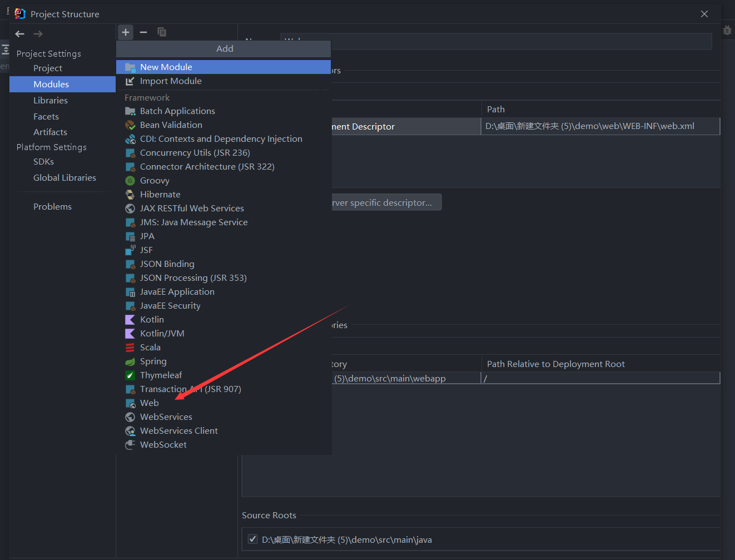The height and width of the screenshot is (560, 735).
Task: Select JMS: Java Message Service entry
Action: coord(224,222)
